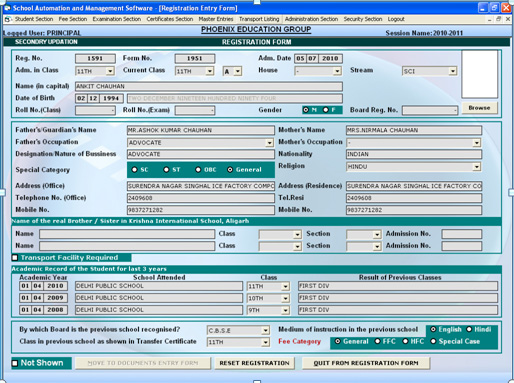Click the Name (in capital) text field
Screen dimensions: 514x383
pyautogui.click(x=209, y=86)
